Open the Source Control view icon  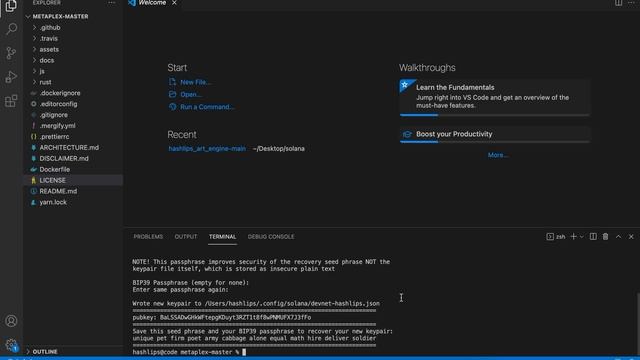(x=11, y=53)
